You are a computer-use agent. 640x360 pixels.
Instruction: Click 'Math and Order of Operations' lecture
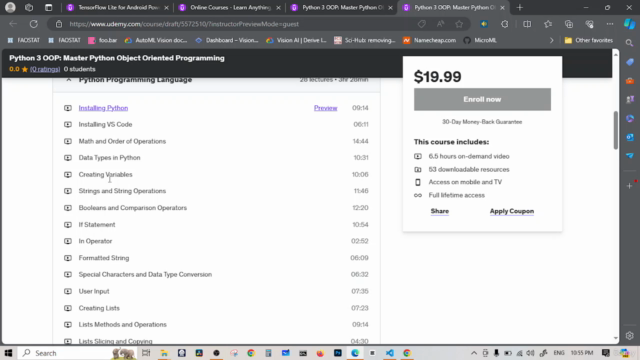[x=122, y=141]
